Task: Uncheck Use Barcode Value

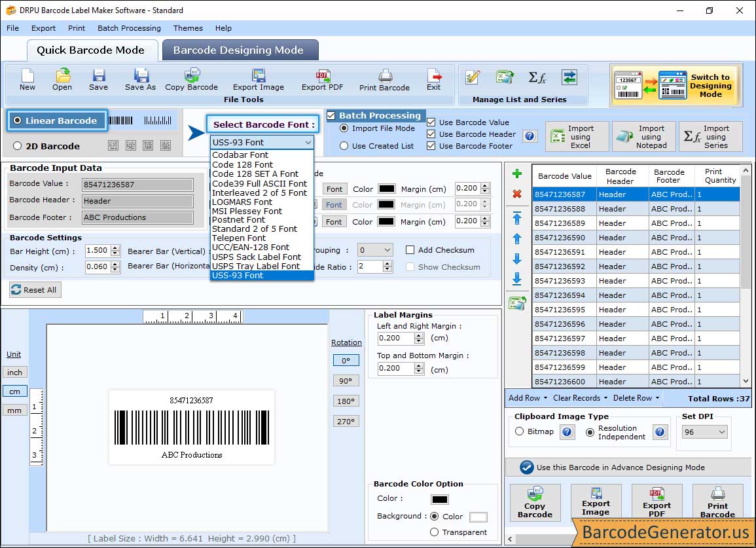Action: [x=431, y=122]
